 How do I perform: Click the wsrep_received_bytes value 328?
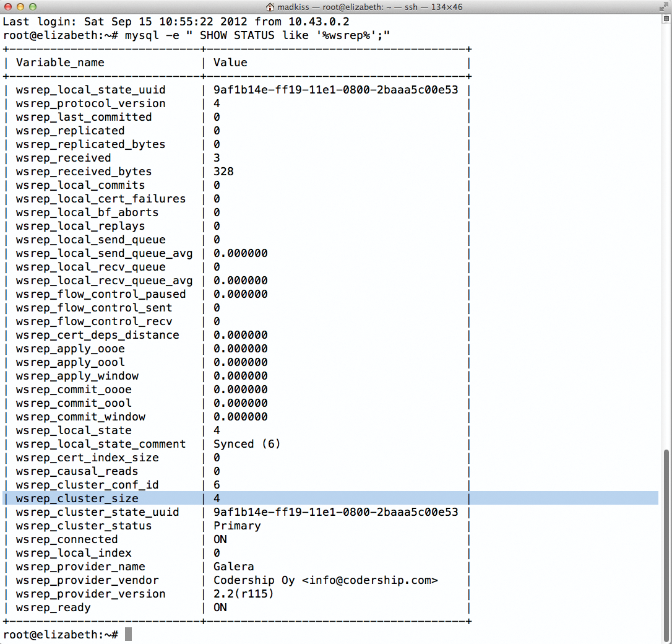pyautogui.click(x=223, y=172)
